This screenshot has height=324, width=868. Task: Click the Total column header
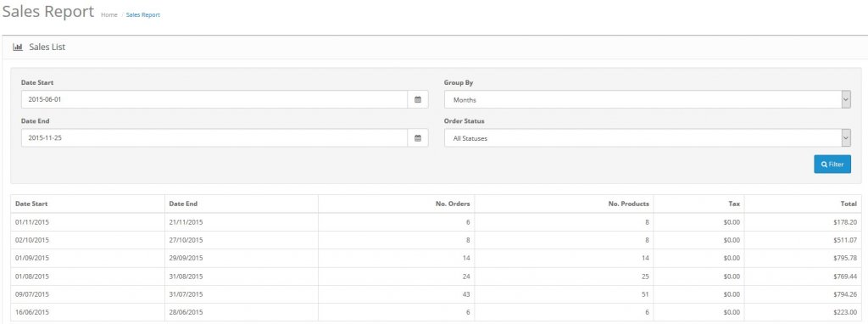849,204
